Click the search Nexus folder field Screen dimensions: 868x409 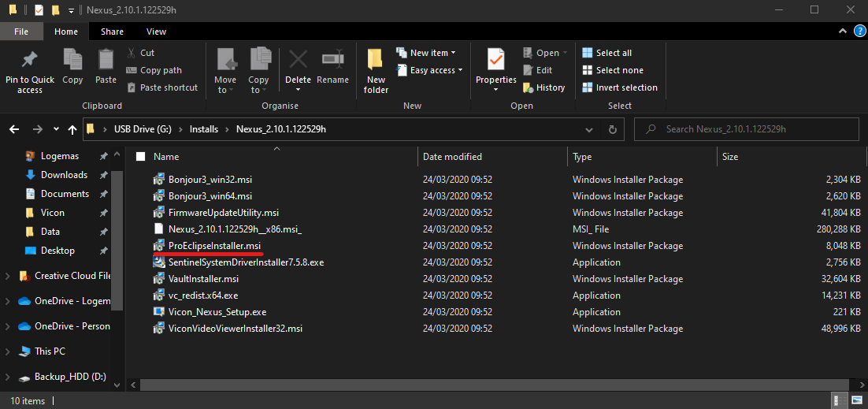[747, 129]
